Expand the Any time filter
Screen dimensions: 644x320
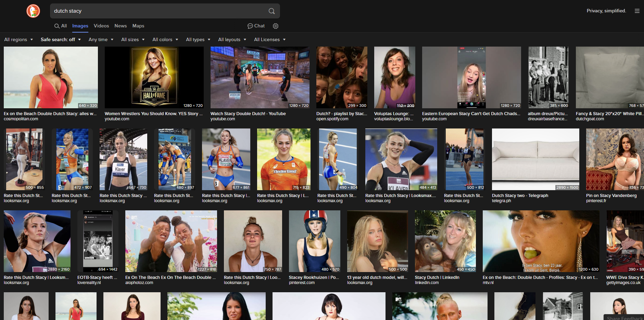point(101,40)
